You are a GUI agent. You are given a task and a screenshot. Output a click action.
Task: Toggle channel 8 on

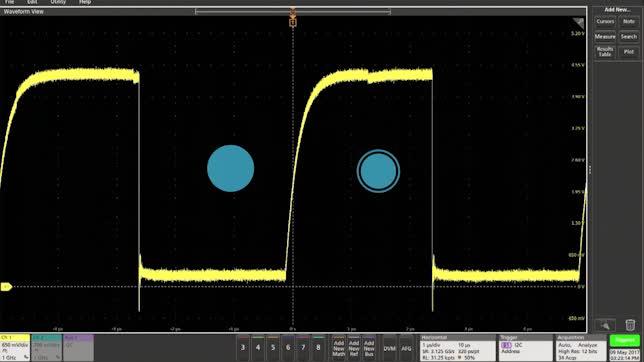tap(318, 348)
